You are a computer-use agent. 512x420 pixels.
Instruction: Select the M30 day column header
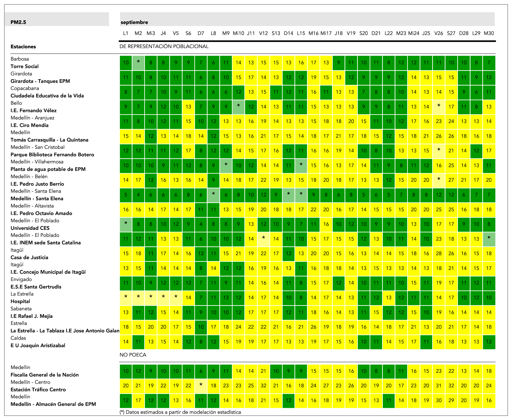(x=488, y=33)
